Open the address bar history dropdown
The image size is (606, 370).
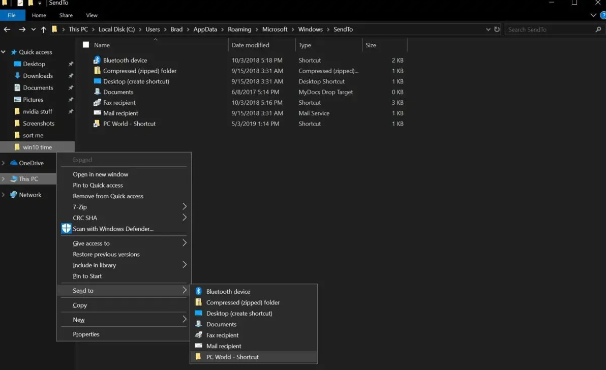click(488, 29)
